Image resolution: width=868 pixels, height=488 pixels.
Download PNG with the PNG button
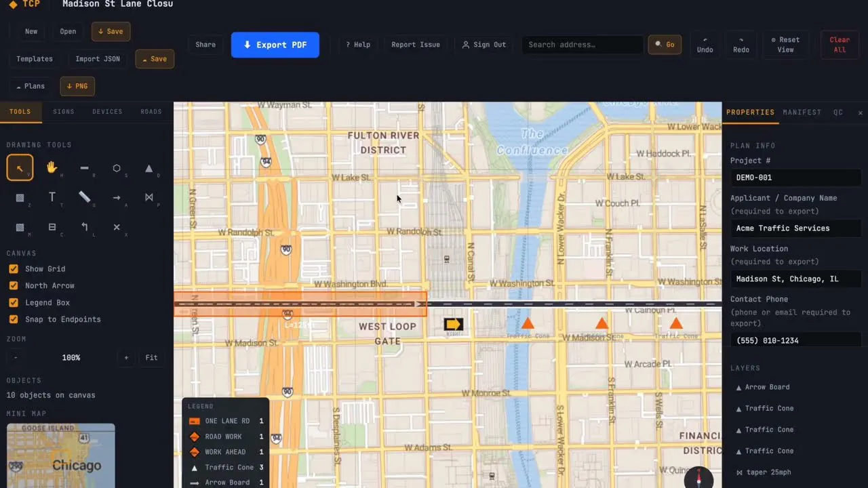[x=77, y=86]
